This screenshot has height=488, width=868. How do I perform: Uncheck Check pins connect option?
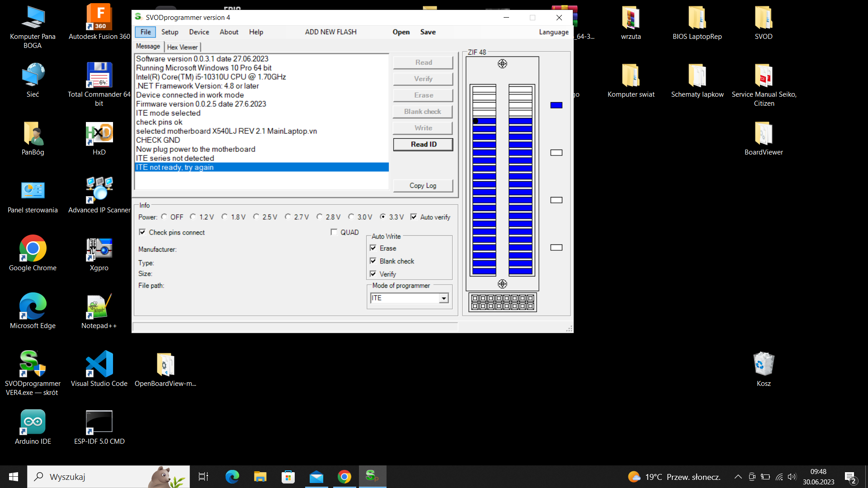[x=142, y=232]
